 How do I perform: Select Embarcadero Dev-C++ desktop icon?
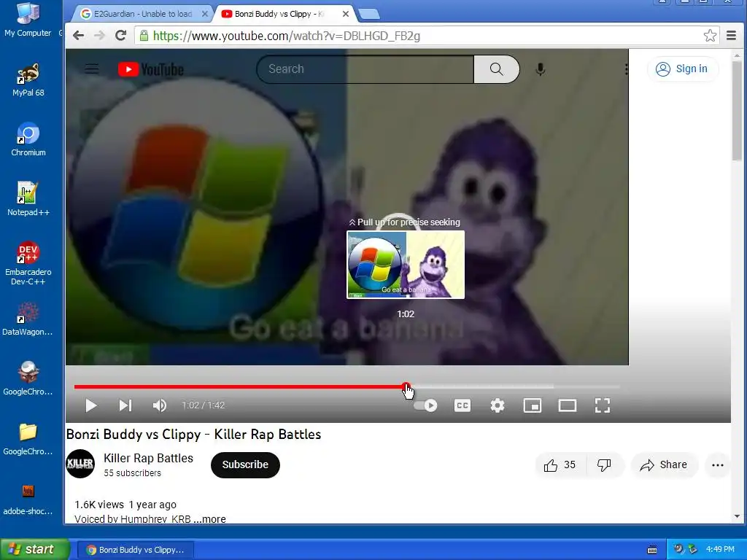coord(28,263)
